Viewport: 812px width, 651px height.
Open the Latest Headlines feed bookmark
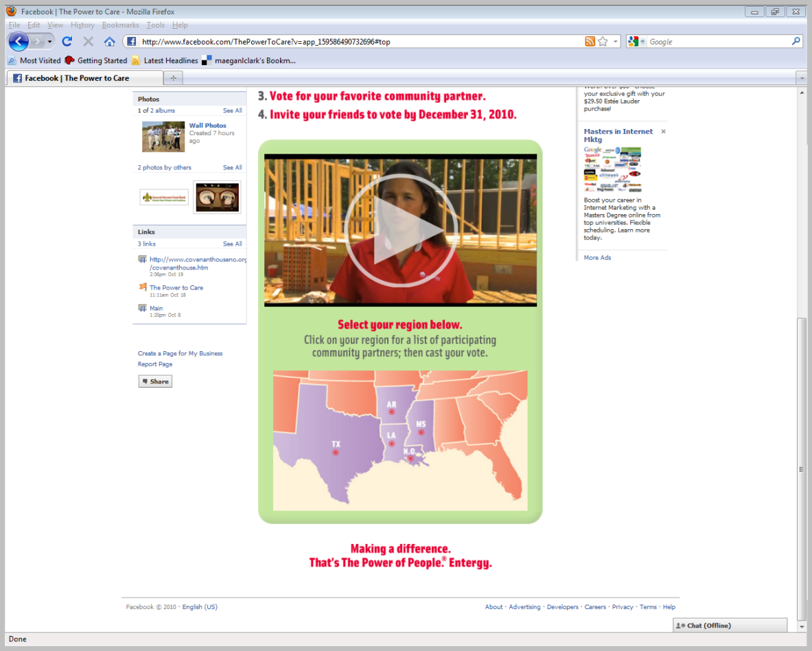pyautogui.click(x=165, y=60)
